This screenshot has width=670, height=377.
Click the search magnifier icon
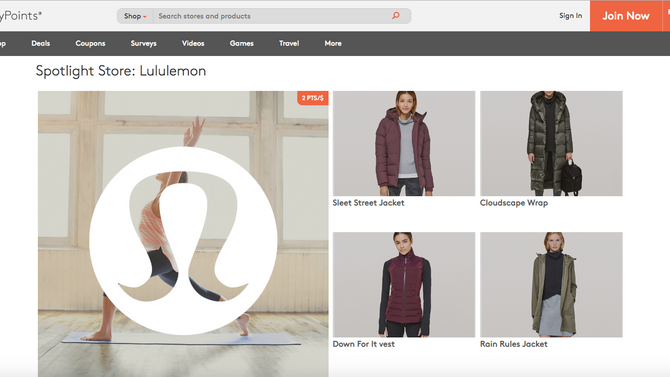[x=396, y=16]
